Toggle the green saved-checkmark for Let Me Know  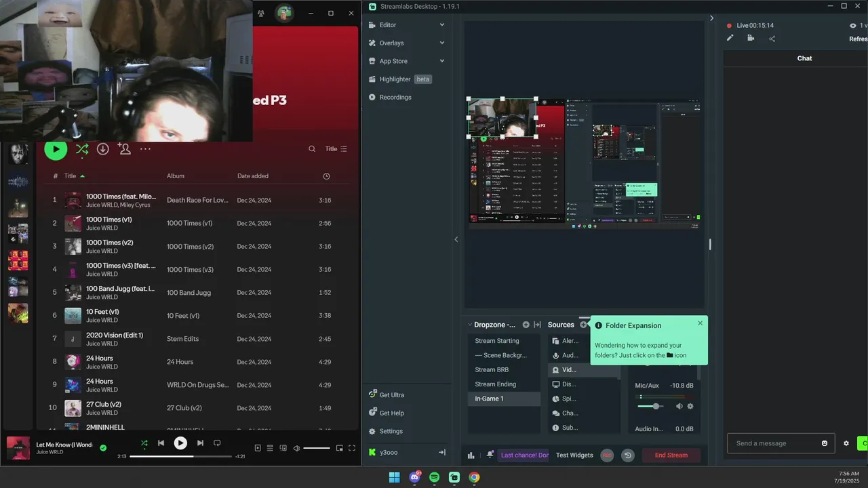pyautogui.click(x=103, y=448)
